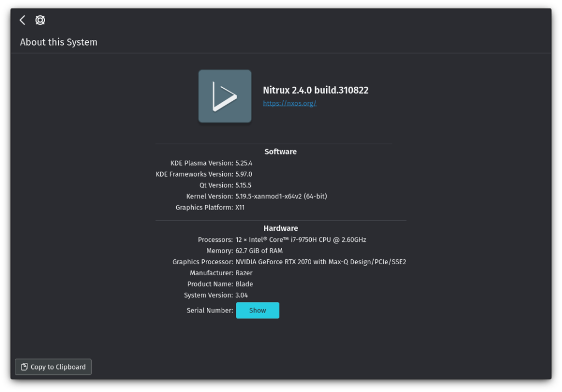Select the NVIDIA GeForce RTX 2070 text
The height and width of the screenshot is (392, 562).
coord(321,262)
